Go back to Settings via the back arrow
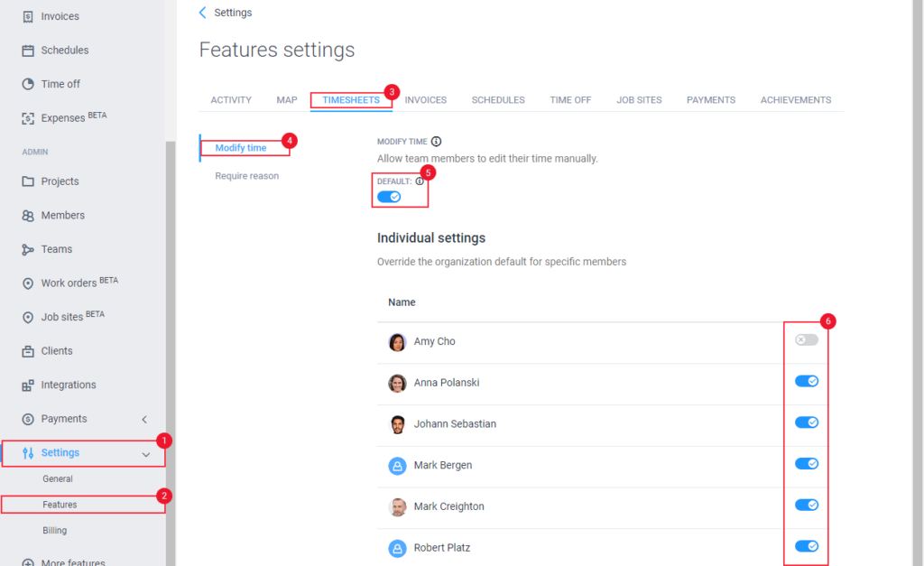Viewport: 924px width, 566px height. pos(202,12)
